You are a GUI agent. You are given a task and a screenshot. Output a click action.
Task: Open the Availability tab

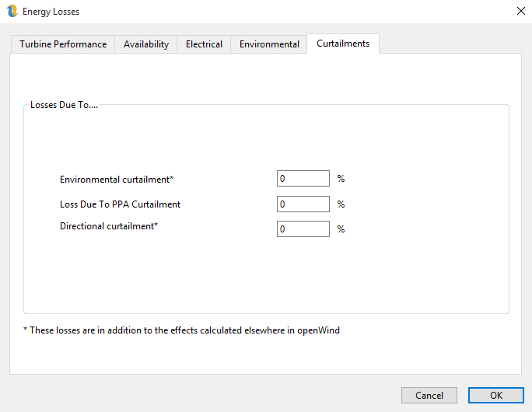coord(146,44)
